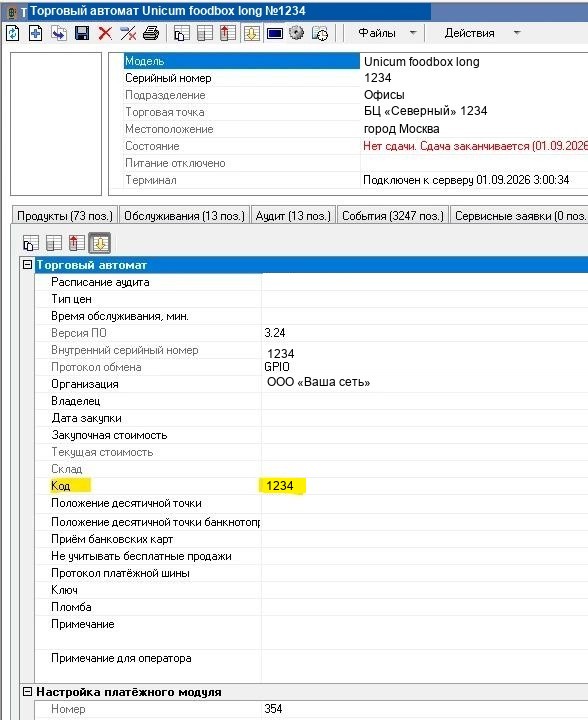Click the red up-arrow table icon below tabs

click(x=77, y=243)
